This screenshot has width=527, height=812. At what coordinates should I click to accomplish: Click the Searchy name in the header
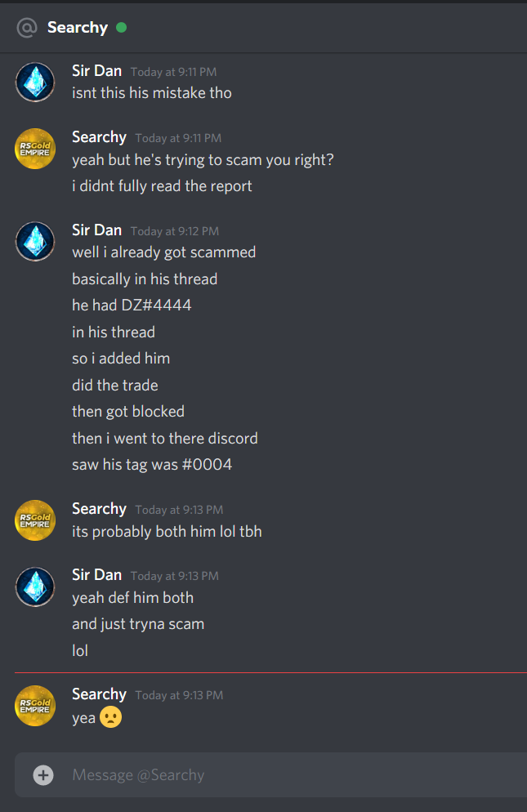(x=78, y=28)
